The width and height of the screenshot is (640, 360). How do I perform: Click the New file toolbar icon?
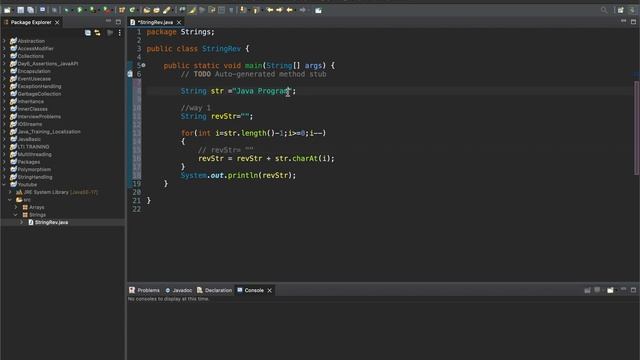coord(7,10)
